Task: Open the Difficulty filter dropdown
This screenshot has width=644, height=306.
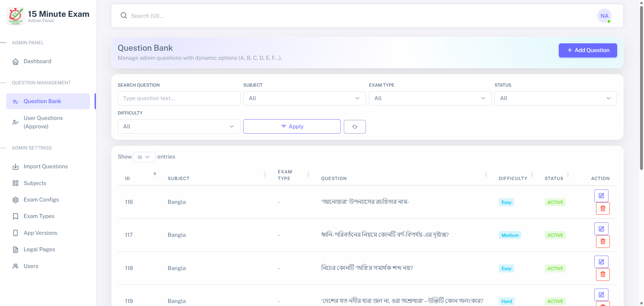Action: [179, 127]
